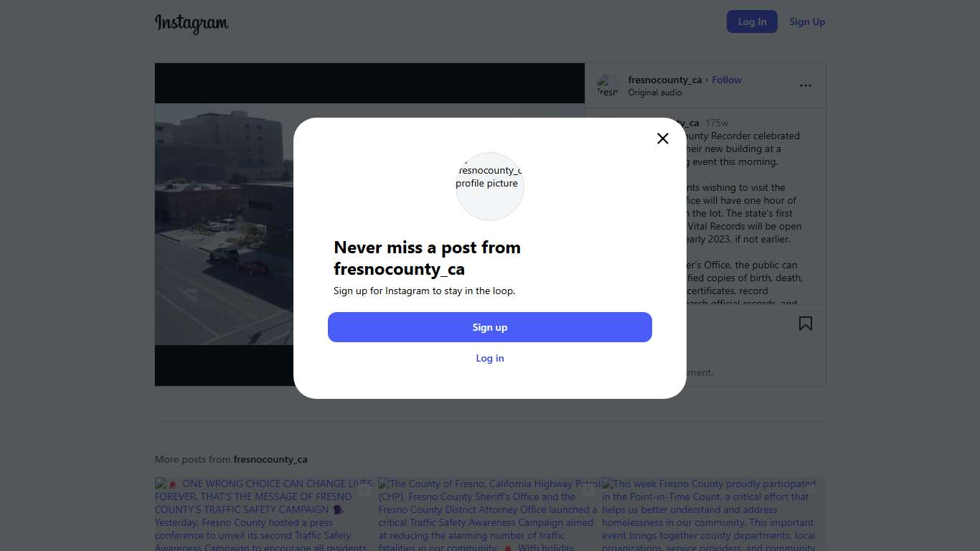Click the add comment field
This screenshot has width=980, height=551.
coord(699,372)
